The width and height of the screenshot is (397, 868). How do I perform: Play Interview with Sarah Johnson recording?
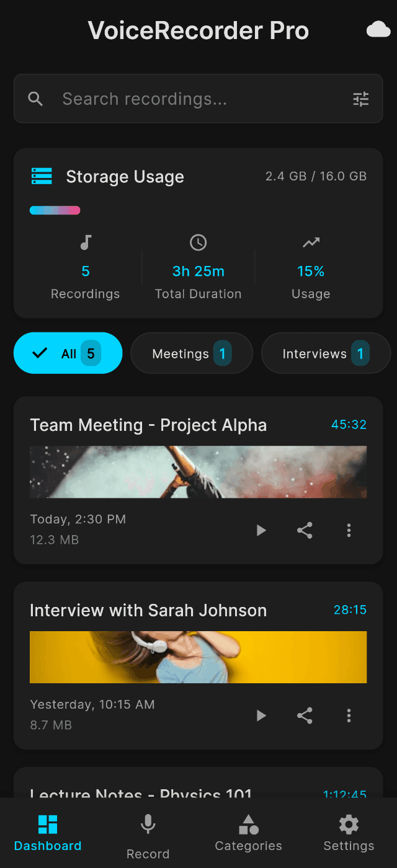(x=261, y=715)
